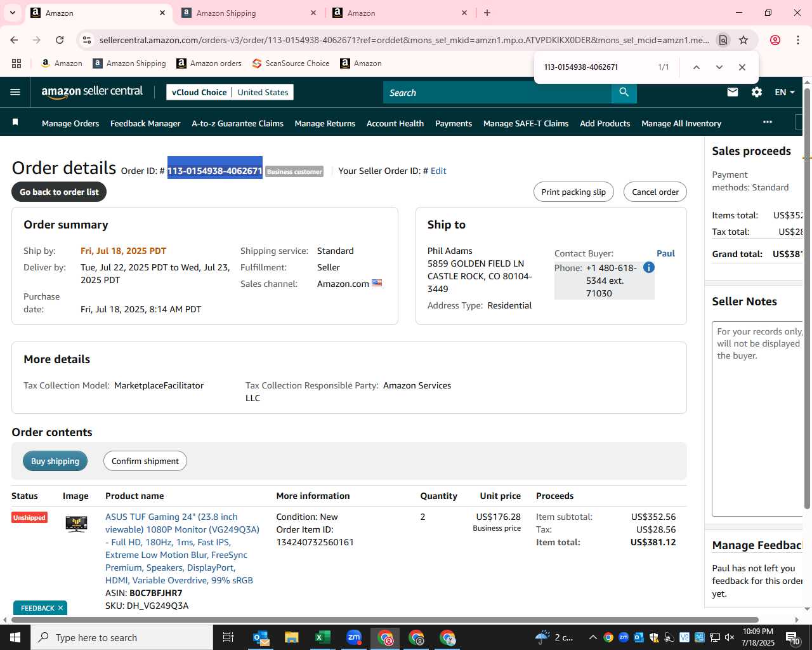Click Go back to order list button
The height and width of the screenshot is (650, 812).
coord(59,192)
